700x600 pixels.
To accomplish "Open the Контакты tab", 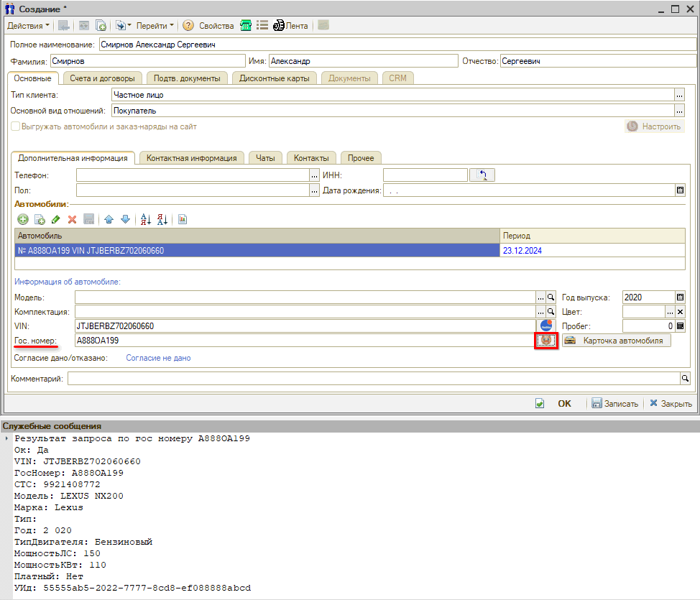I will point(311,158).
